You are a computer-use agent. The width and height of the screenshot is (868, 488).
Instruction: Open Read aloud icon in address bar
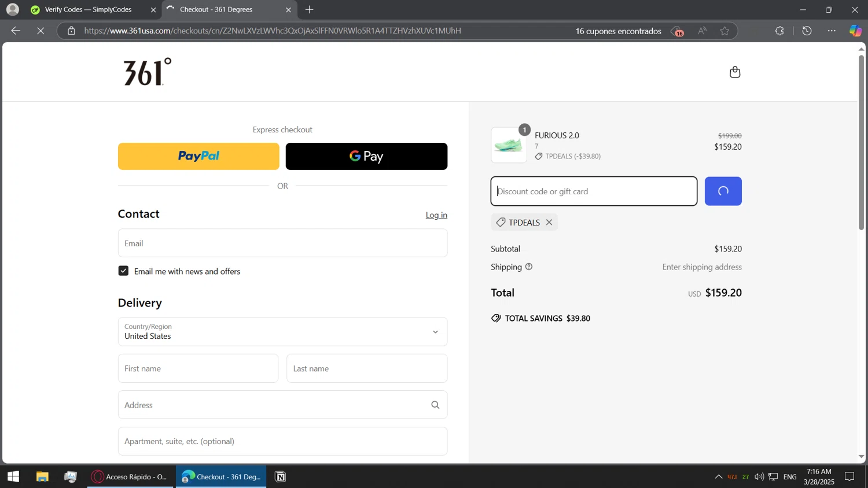tap(702, 31)
